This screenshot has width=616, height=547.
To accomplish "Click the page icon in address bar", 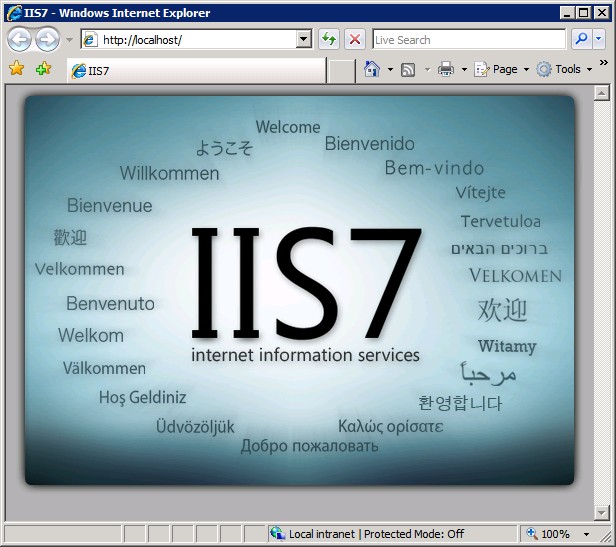I will click(90, 39).
